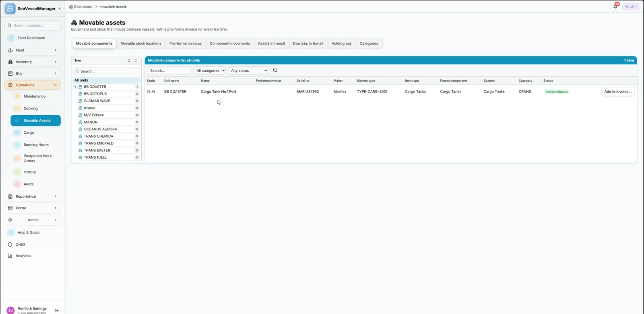644x314 pixels.
Task: Expand the Portal sidebar section
Action: [33, 208]
